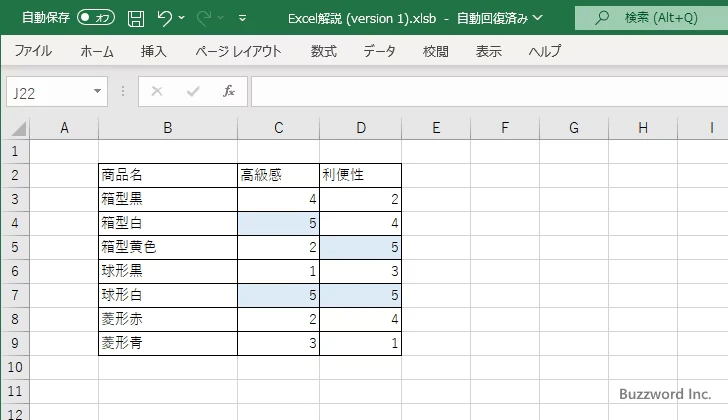The width and height of the screenshot is (728, 420).
Task: Open the 数式 tab
Action: click(324, 51)
